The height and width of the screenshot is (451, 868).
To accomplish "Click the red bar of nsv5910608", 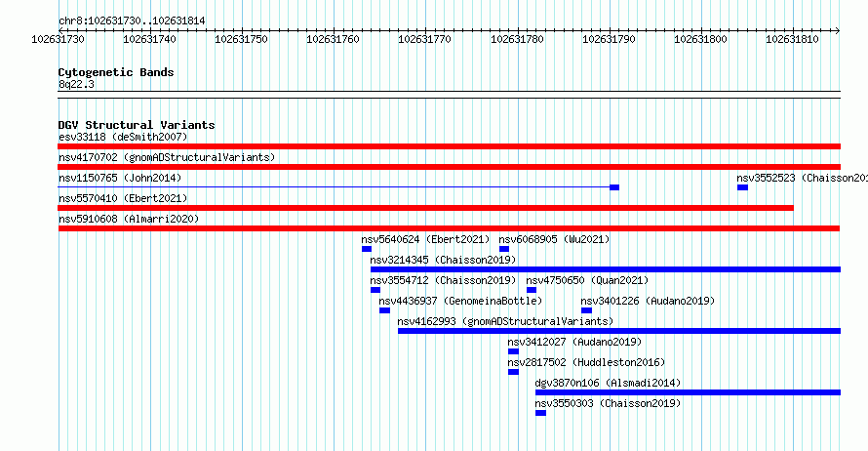I will tap(449, 228).
